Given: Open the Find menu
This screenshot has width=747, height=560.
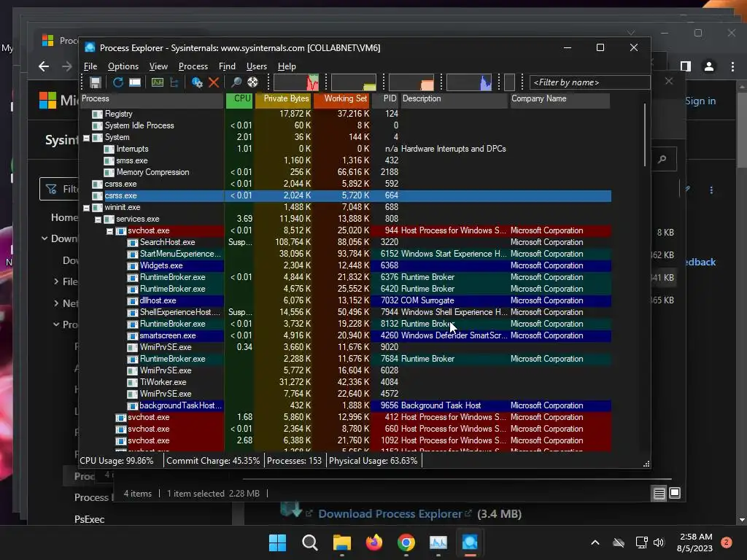Looking at the screenshot, I should coord(227,66).
